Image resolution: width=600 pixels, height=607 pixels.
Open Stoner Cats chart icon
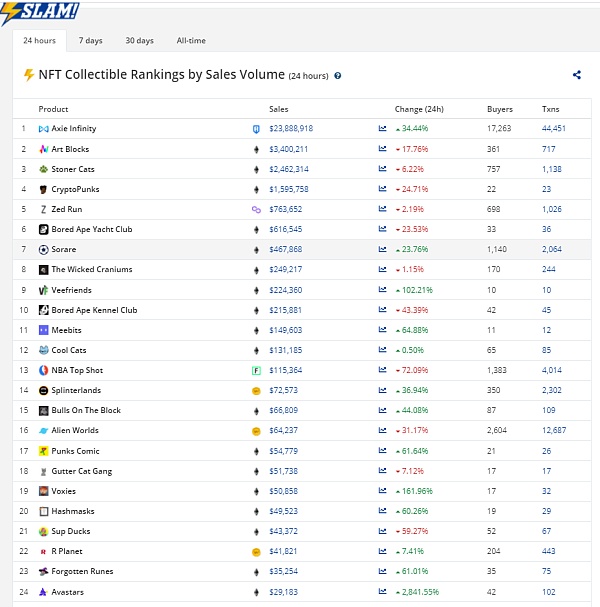click(x=382, y=169)
